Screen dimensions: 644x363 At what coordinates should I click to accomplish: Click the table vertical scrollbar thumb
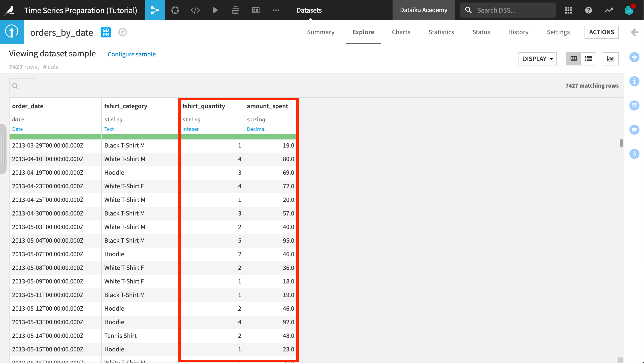(621, 143)
